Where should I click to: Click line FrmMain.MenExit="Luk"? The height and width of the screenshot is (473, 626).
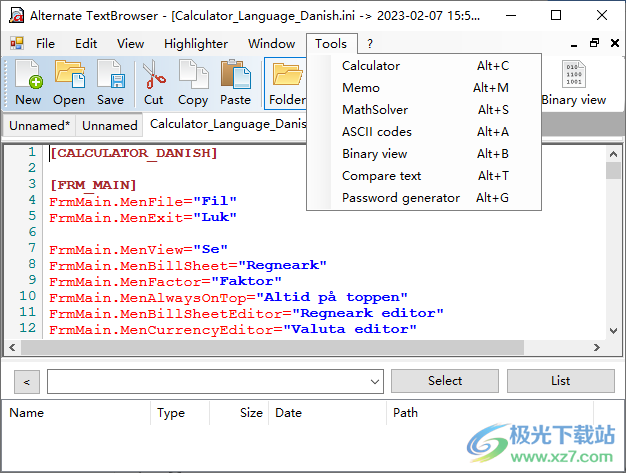point(143,217)
